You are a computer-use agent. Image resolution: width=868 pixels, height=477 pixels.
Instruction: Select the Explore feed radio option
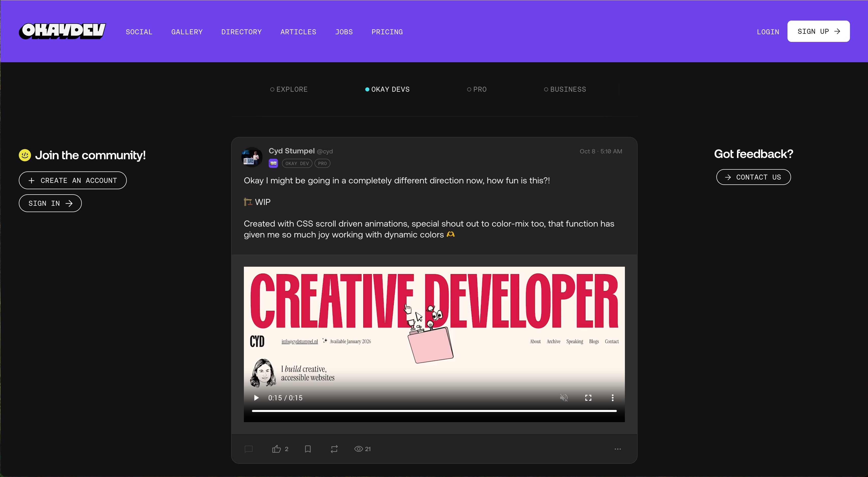pos(289,89)
